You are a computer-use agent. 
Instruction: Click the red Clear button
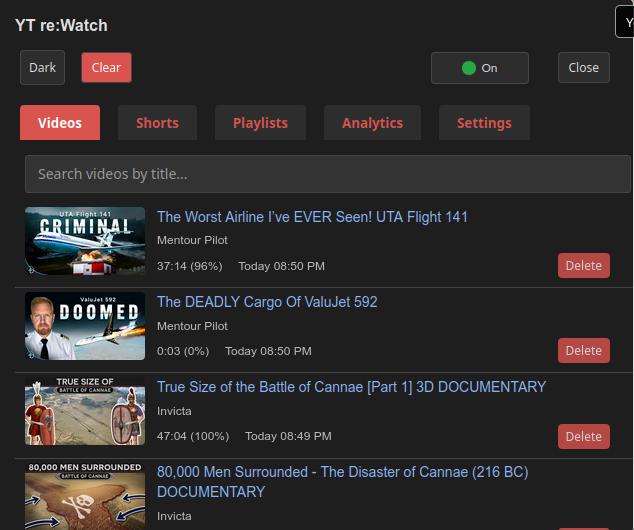106,68
